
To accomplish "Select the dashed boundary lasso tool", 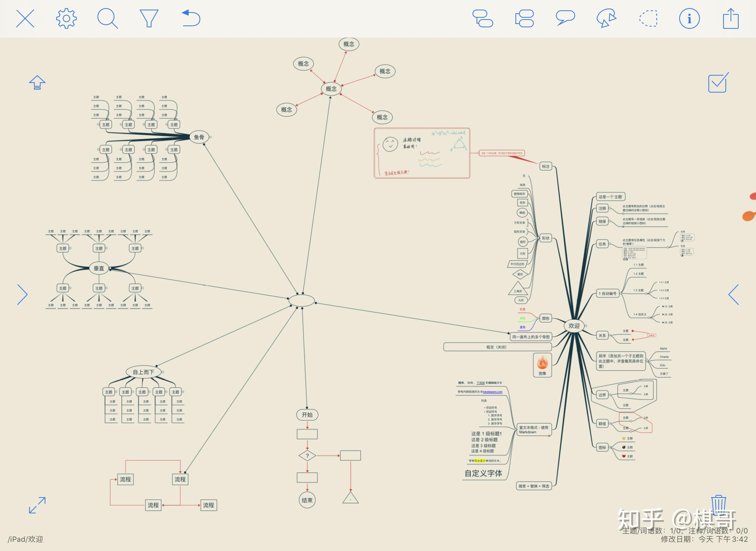I will 649,18.
